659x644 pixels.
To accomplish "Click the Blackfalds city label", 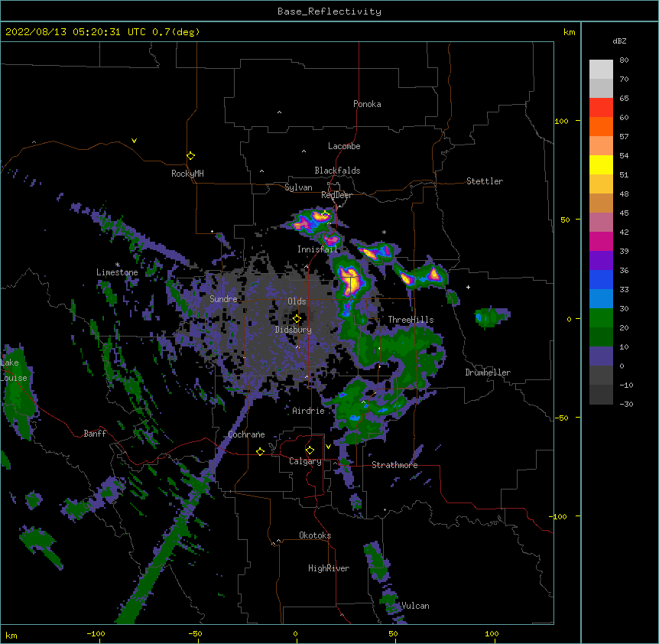I will tap(337, 171).
